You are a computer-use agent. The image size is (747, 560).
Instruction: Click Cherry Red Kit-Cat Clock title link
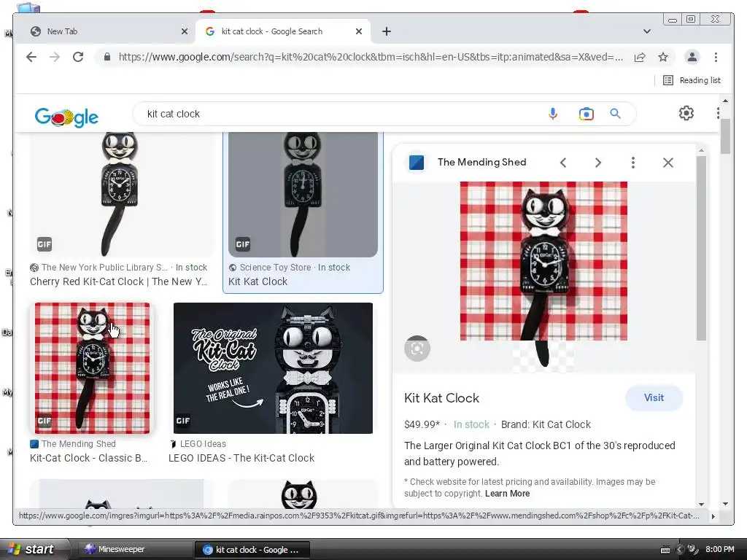119,281
